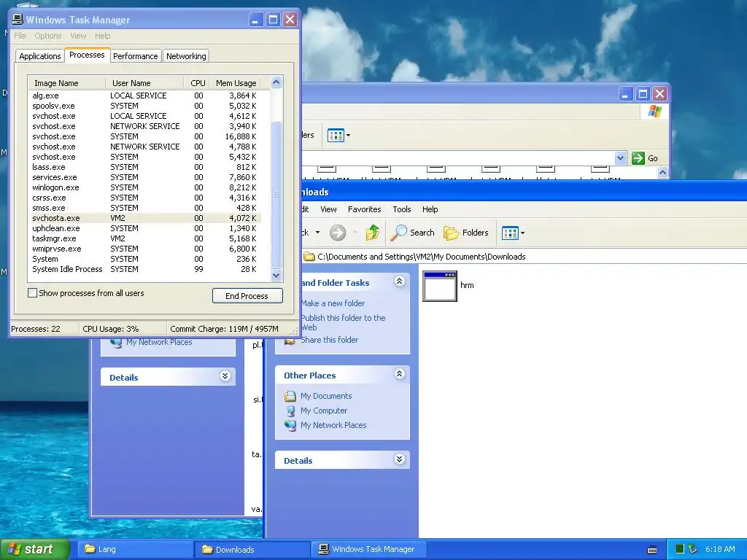
Task: Click the process list scroll up arrow
Action: point(276,82)
